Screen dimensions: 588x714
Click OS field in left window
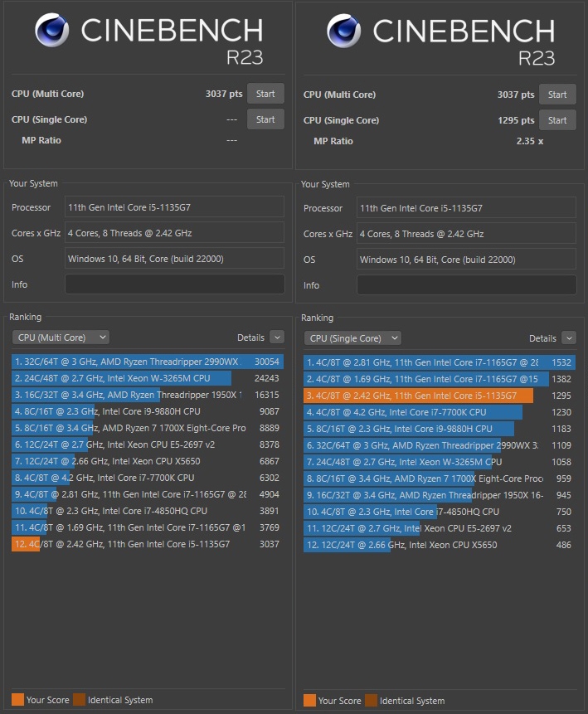tap(175, 259)
